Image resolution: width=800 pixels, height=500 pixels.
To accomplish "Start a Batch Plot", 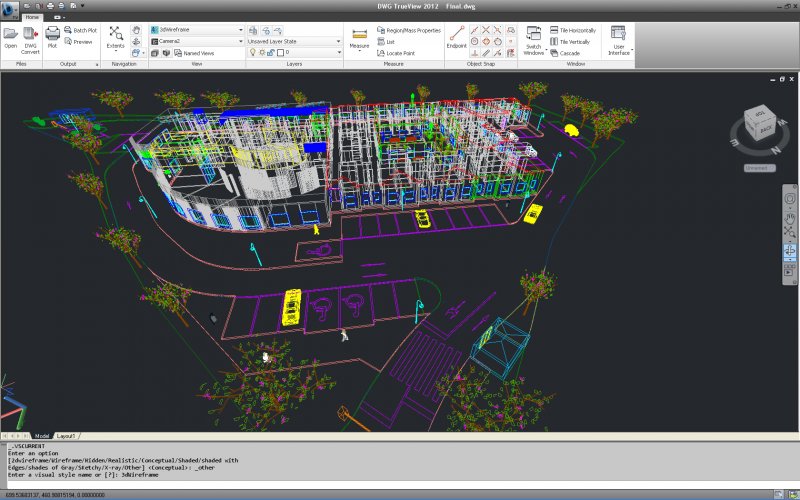I will 80,30.
